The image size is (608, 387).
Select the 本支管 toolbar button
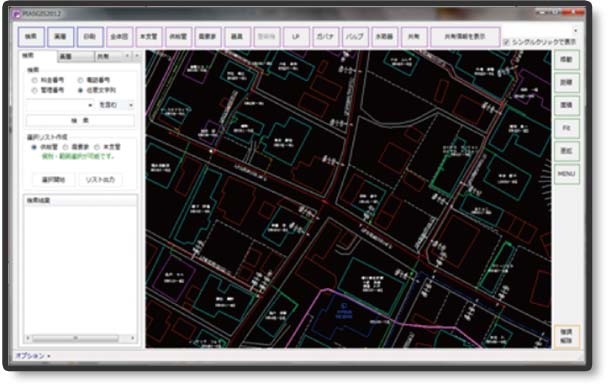(149, 37)
